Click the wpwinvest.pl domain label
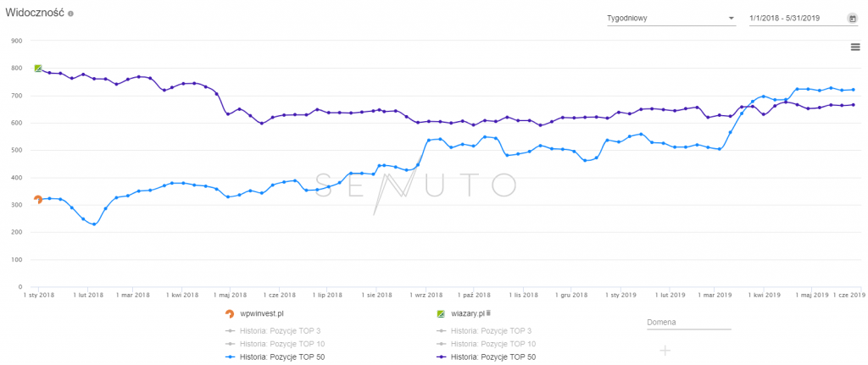Screen dimensions: 868x365 [262, 313]
